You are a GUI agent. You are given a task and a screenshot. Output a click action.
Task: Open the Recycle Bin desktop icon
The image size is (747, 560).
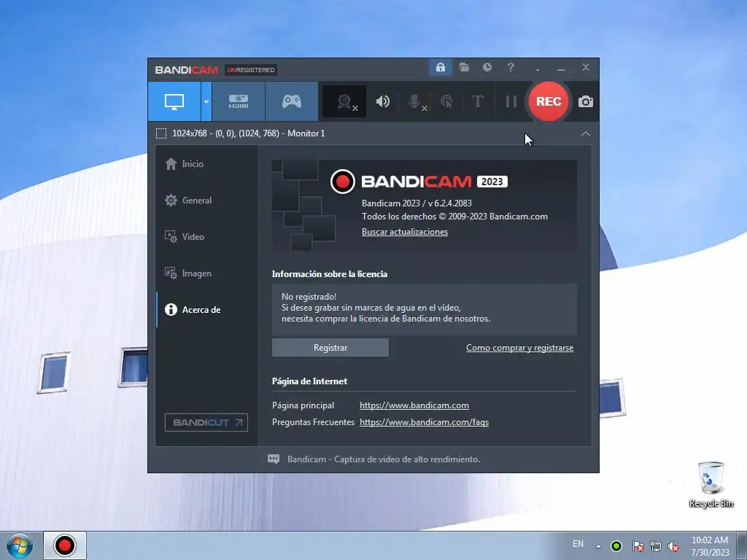click(711, 484)
